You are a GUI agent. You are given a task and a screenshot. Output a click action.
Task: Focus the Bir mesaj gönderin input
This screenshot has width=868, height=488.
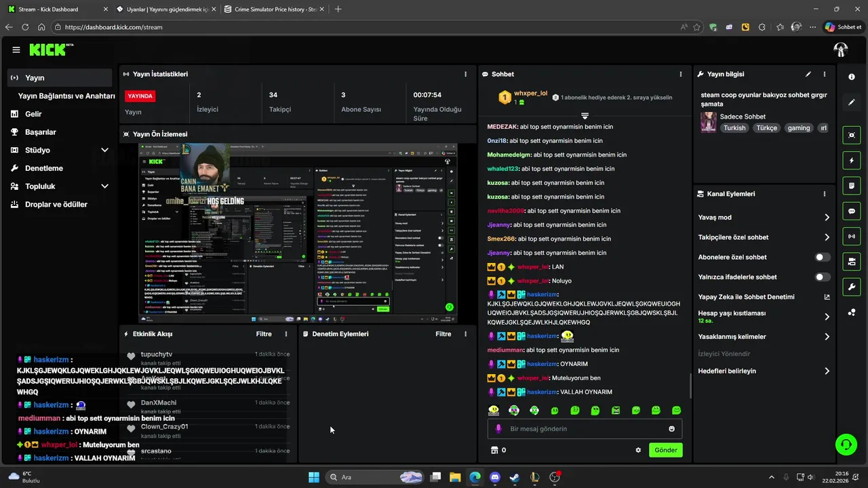[x=585, y=429]
